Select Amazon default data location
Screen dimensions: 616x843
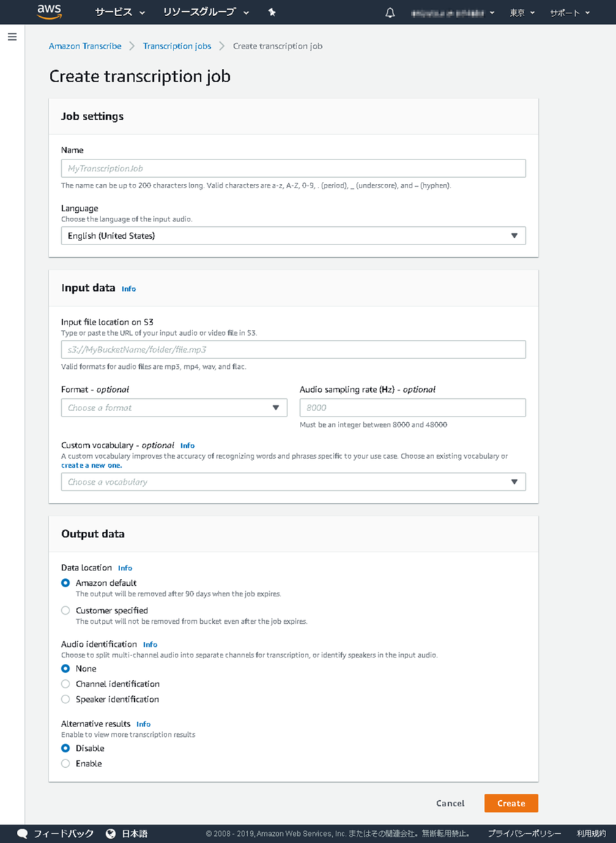click(x=65, y=583)
